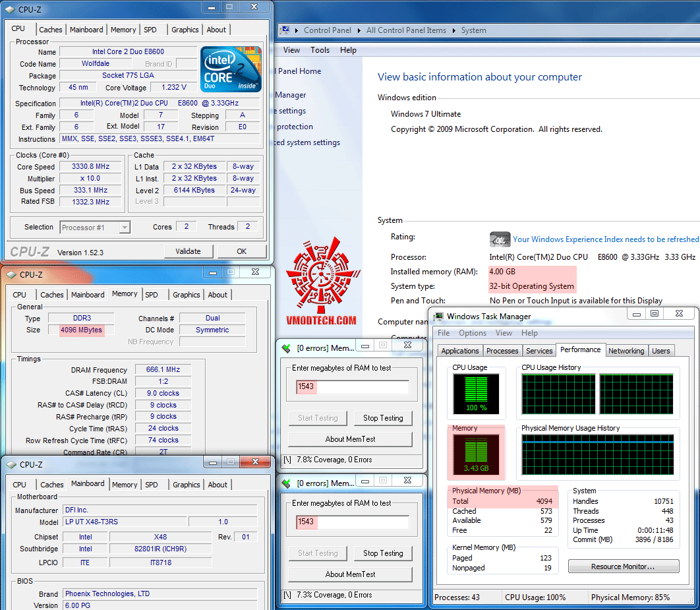The width and height of the screenshot is (700, 610).
Task: Click the Physical Memory Usage History graph
Action: coord(598,455)
